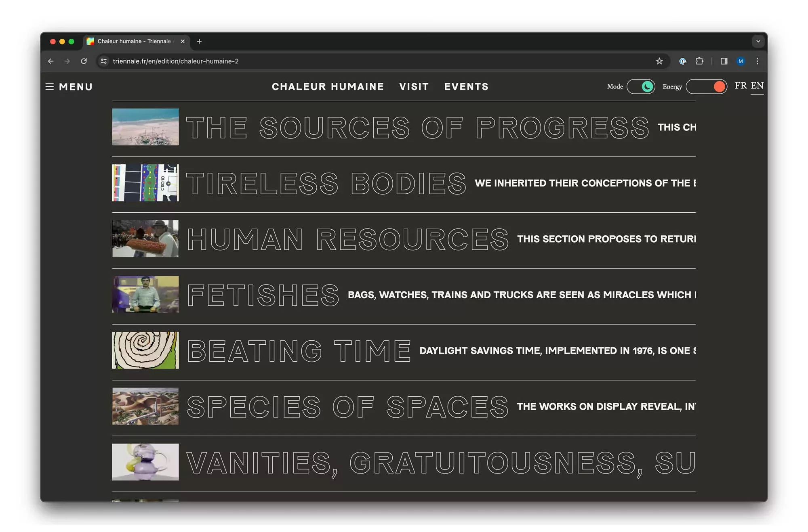Bookmark page with star icon
Image resolution: width=808 pixels, height=532 pixels.
click(659, 61)
